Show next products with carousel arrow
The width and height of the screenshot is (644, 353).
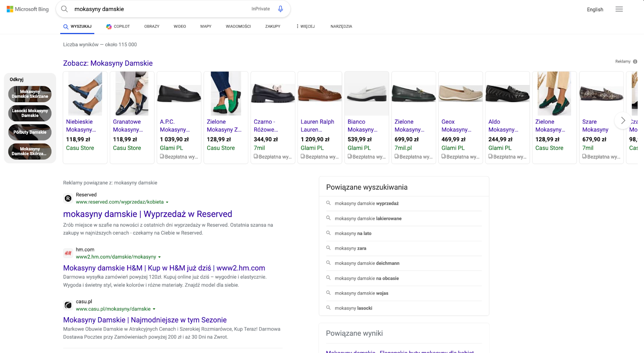[623, 120]
